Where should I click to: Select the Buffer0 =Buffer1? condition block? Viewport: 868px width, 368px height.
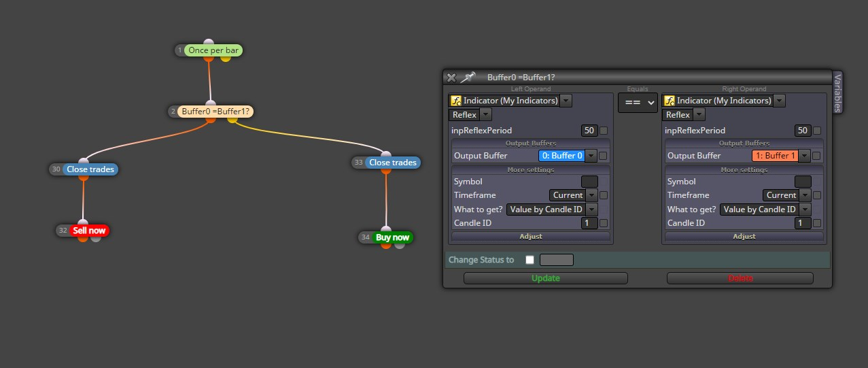tap(215, 111)
